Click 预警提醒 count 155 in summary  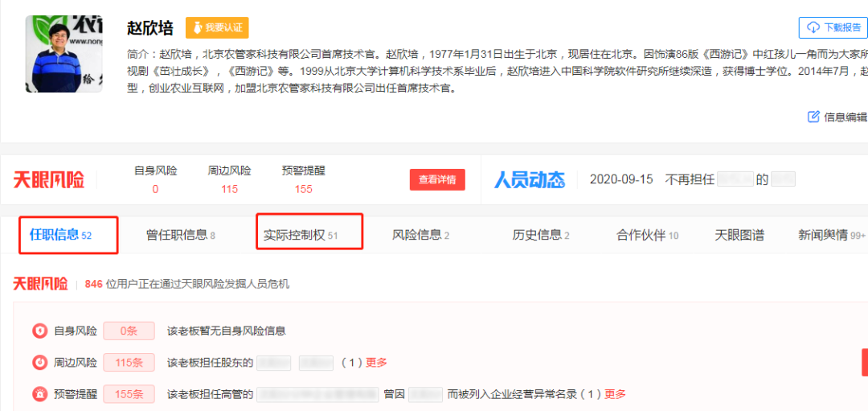(x=303, y=189)
